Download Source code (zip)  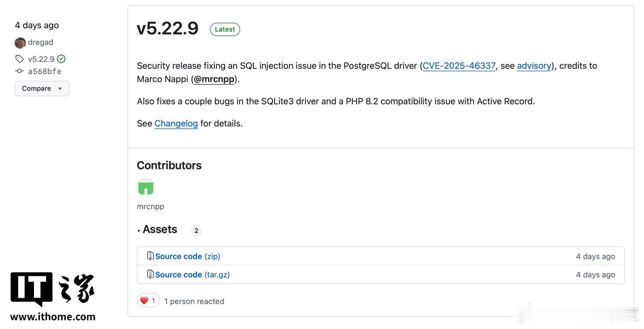tap(188, 256)
